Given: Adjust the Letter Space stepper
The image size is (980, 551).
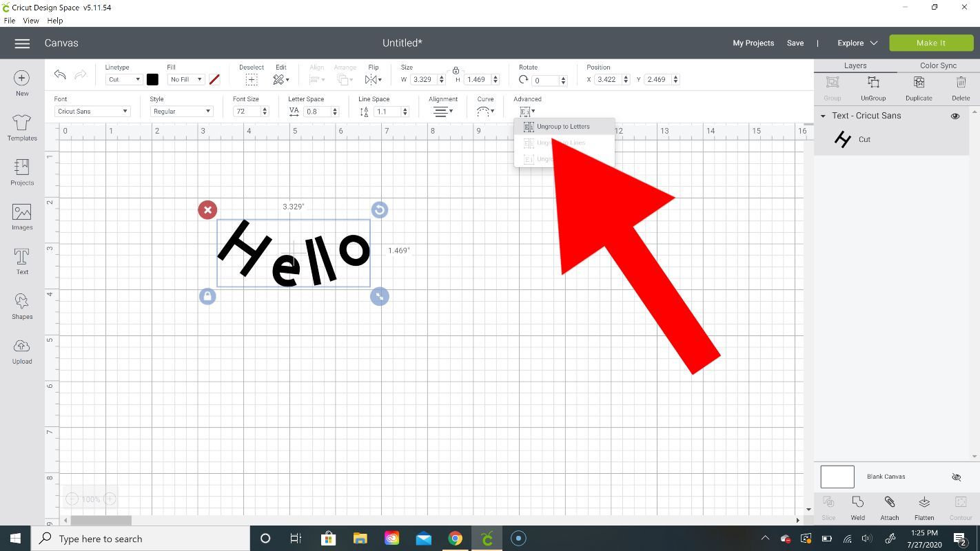Looking at the screenshot, I should coord(335,112).
